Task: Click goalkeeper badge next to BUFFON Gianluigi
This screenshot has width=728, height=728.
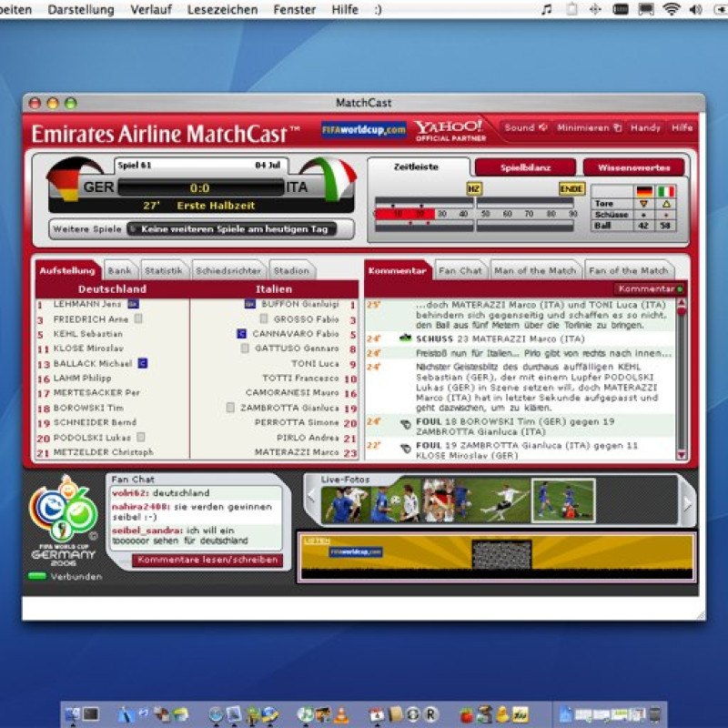Action: (249, 304)
